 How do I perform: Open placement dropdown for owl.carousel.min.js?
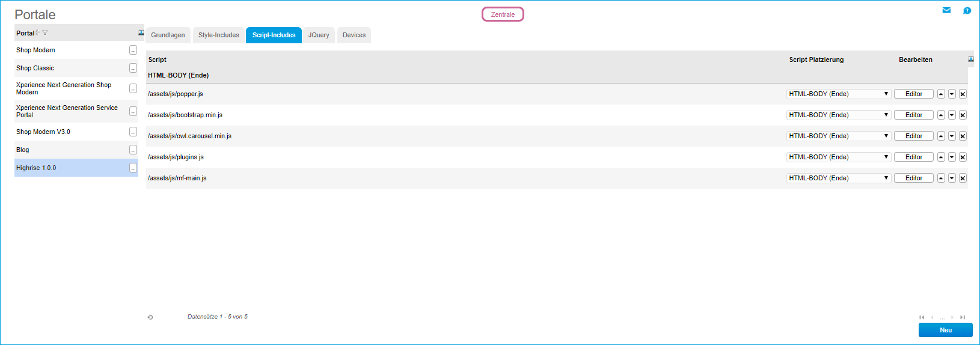tap(839, 136)
